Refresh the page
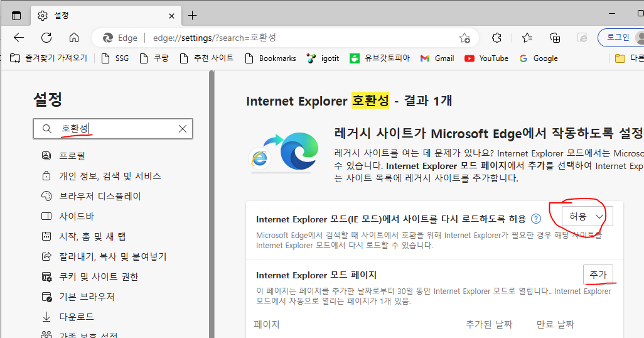Image resolution: width=644 pixels, height=338 pixels. tap(46, 38)
